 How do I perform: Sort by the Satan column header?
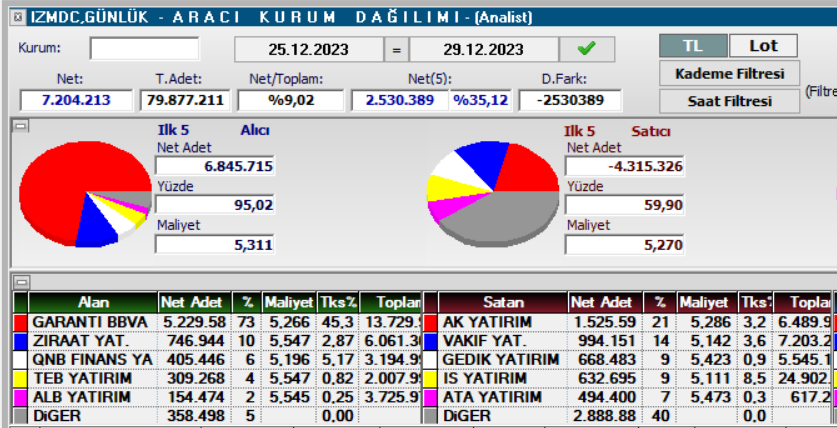tap(503, 303)
